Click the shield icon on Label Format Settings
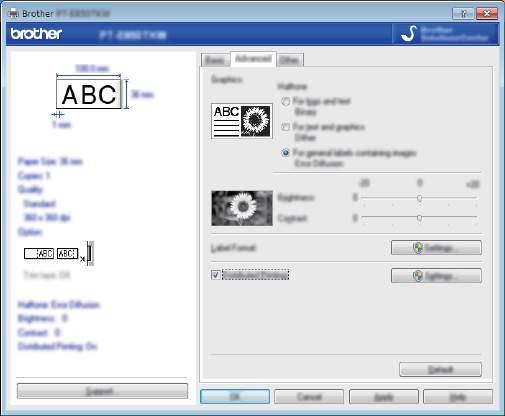 [x=418, y=248]
